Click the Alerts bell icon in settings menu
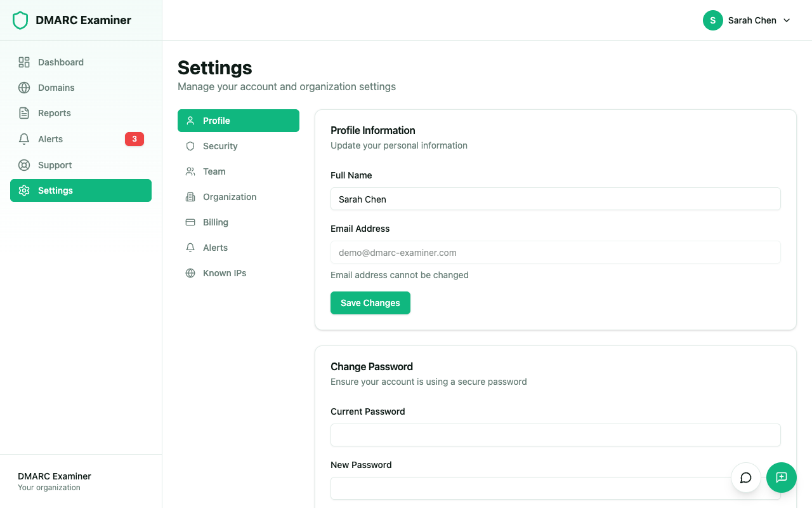 tap(190, 248)
